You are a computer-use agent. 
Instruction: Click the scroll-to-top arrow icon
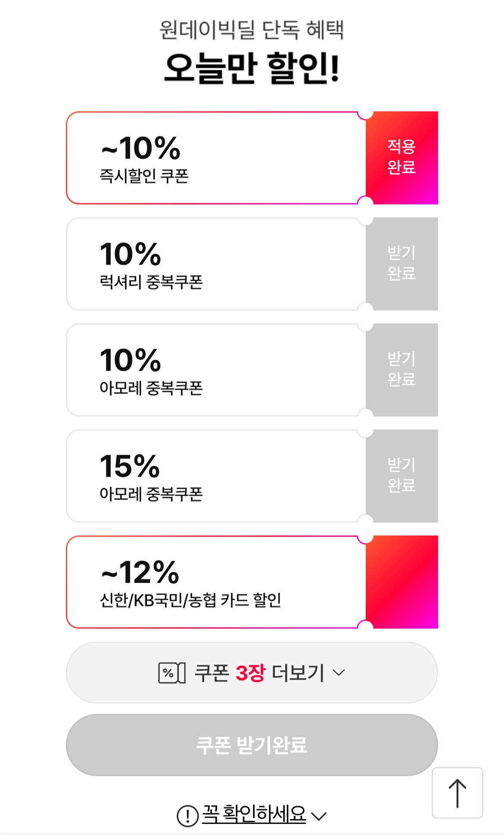pos(457,793)
